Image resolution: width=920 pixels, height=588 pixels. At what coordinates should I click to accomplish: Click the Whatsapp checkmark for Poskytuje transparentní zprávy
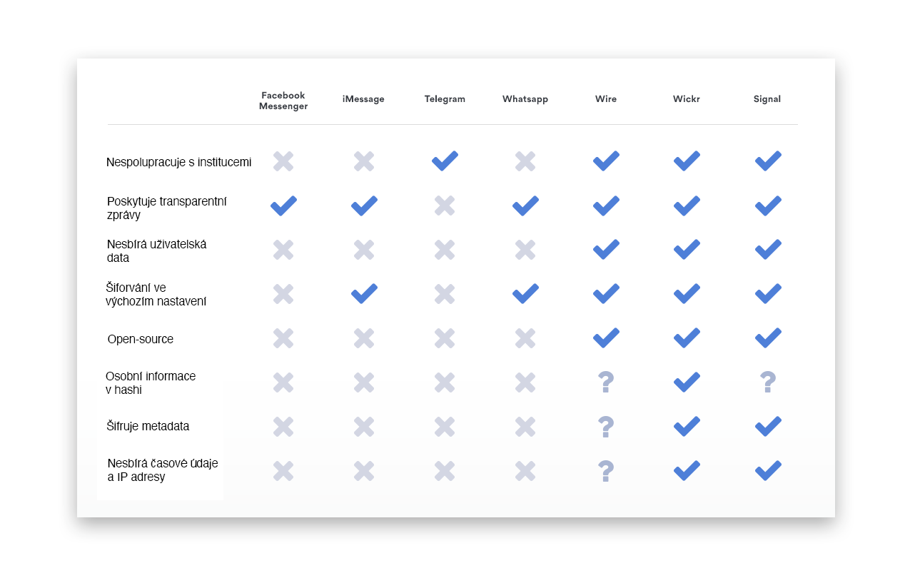(525, 206)
